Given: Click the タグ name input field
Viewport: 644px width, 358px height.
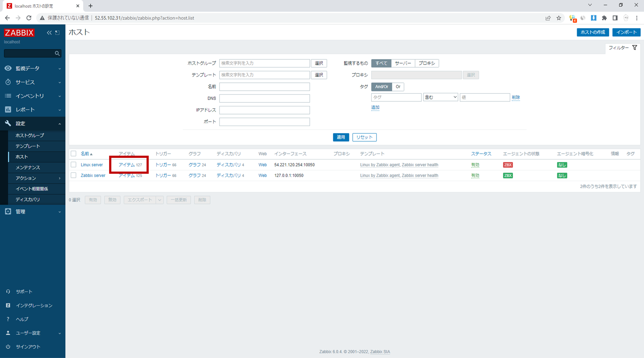Looking at the screenshot, I should (396, 97).
